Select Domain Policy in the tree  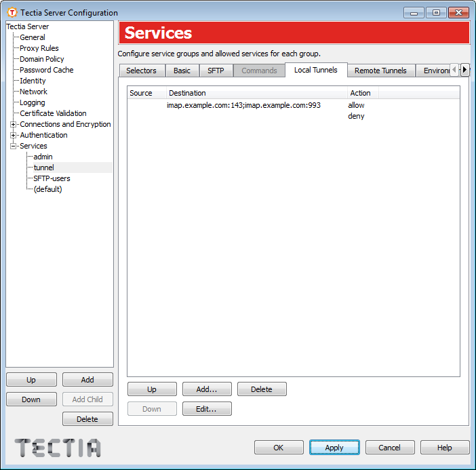42,59
